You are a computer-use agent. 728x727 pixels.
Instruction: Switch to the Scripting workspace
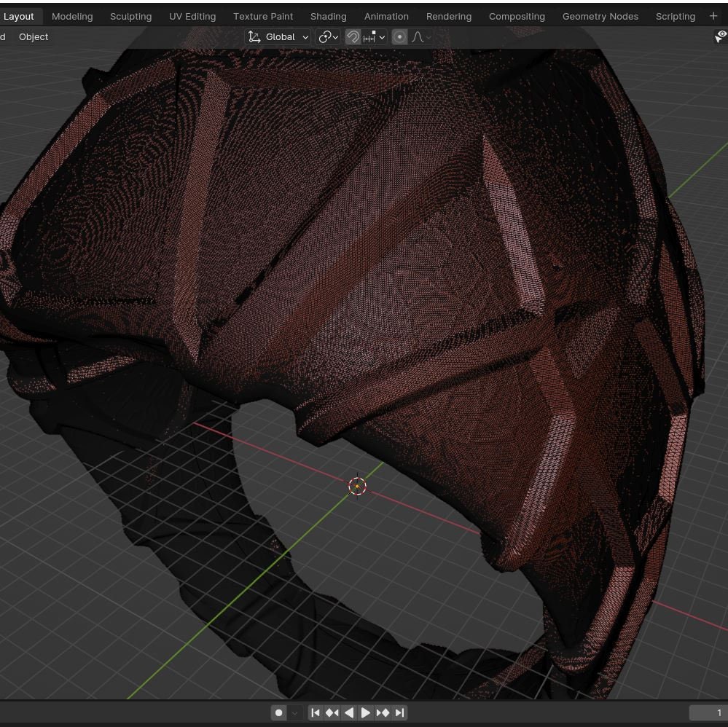[675, 16]
